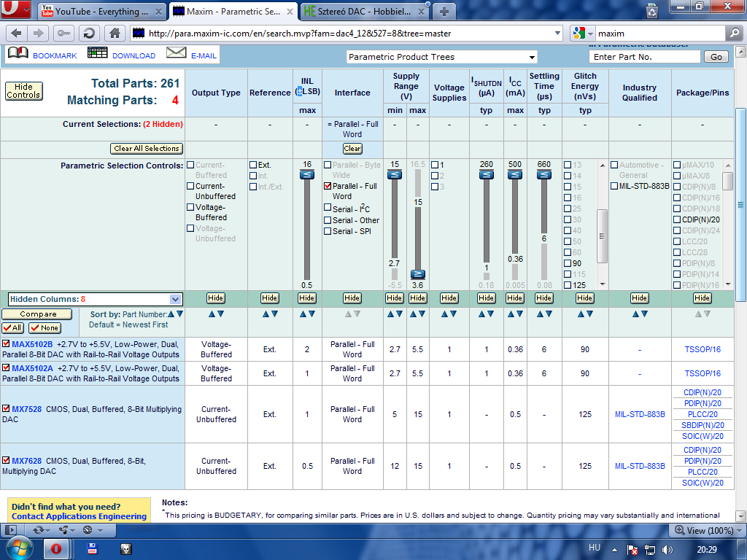747x560 pixels.
Task: Toggle compare checkbox for MX7528
Action: pos(6,408)
